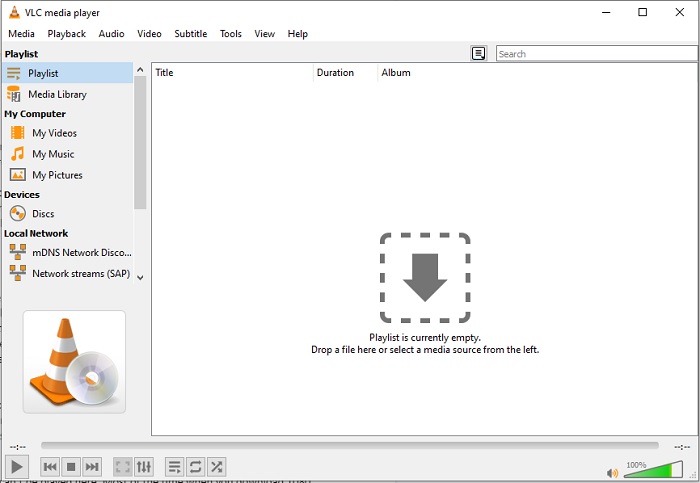700x483 pixels.
Task: Skip to previous media item
Action: tap(50, 467)
